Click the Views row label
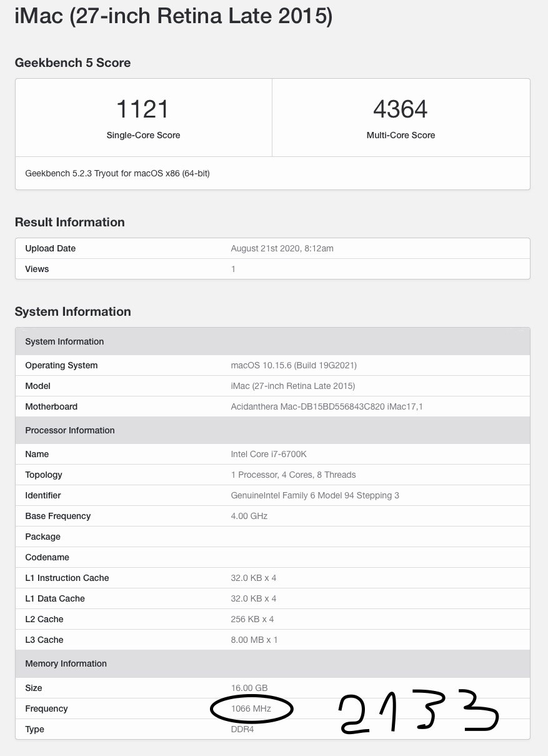This screenshot has width=548, height=756. click(37, 269)
